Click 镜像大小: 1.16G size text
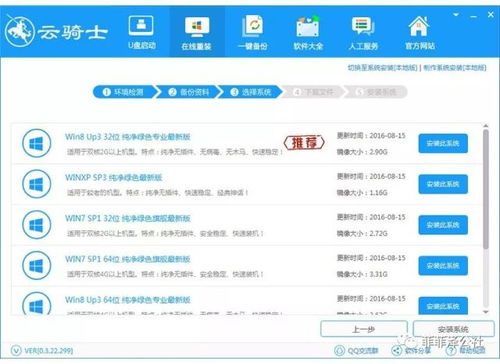The height and width of the screenshot is (364, 500). pyautogui.click(x=362, y=193)
